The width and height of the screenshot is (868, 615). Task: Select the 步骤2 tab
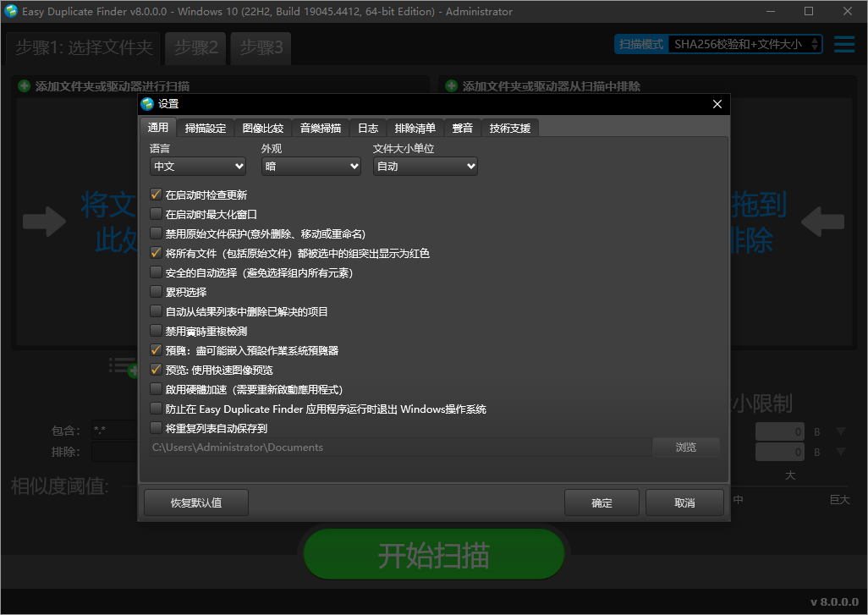(x=196, y=48)
